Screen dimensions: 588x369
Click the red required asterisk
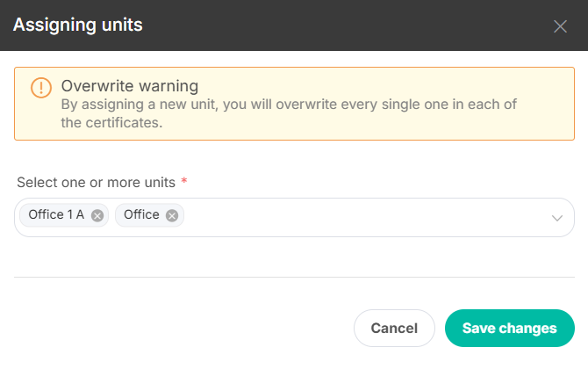pos(184,181)
